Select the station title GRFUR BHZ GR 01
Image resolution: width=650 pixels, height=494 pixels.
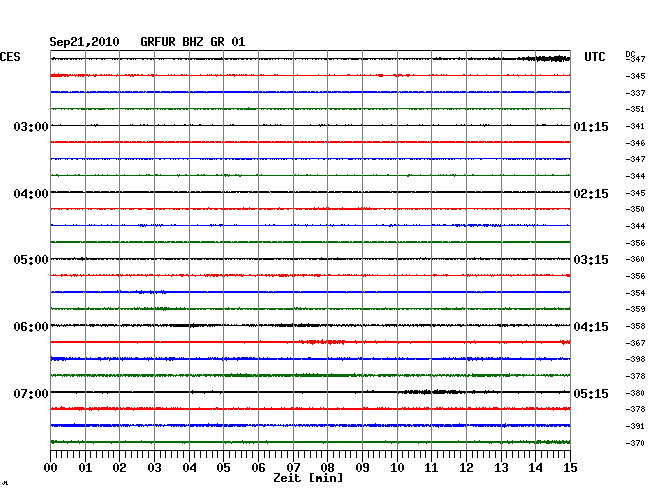coord(193,42)
